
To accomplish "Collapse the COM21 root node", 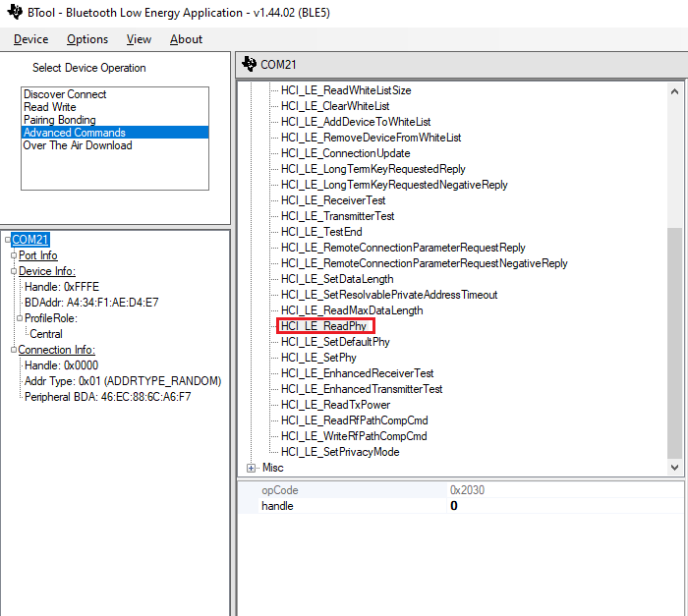I will (8, 240).
